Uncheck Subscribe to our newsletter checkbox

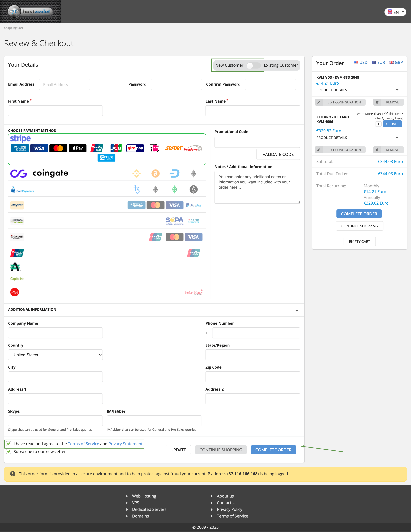(9, 451)
